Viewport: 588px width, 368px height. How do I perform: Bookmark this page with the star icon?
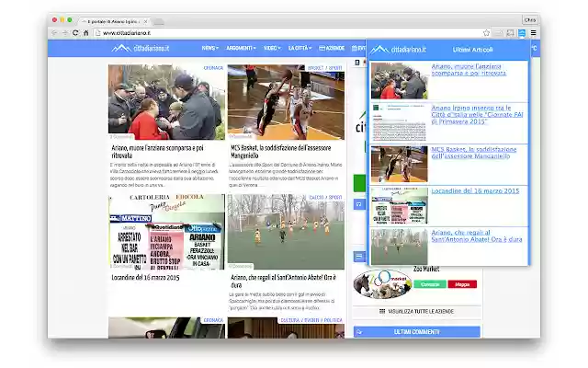click(x=486, y=33)
